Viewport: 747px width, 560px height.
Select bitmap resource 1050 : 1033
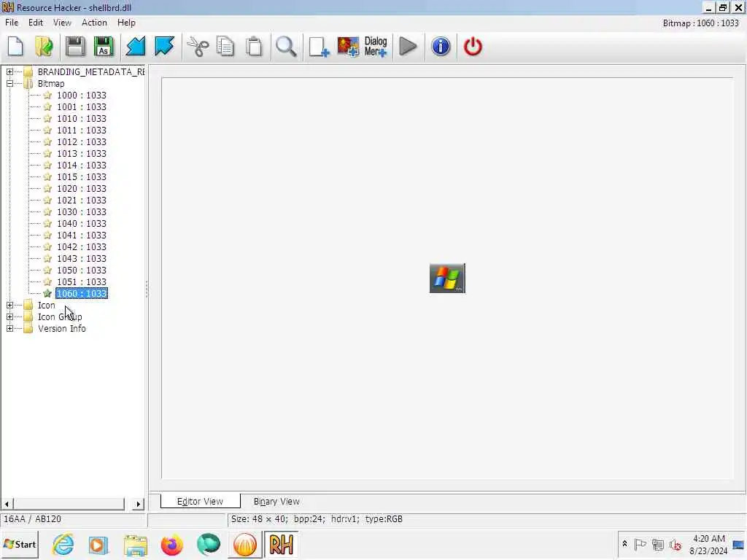82,271
